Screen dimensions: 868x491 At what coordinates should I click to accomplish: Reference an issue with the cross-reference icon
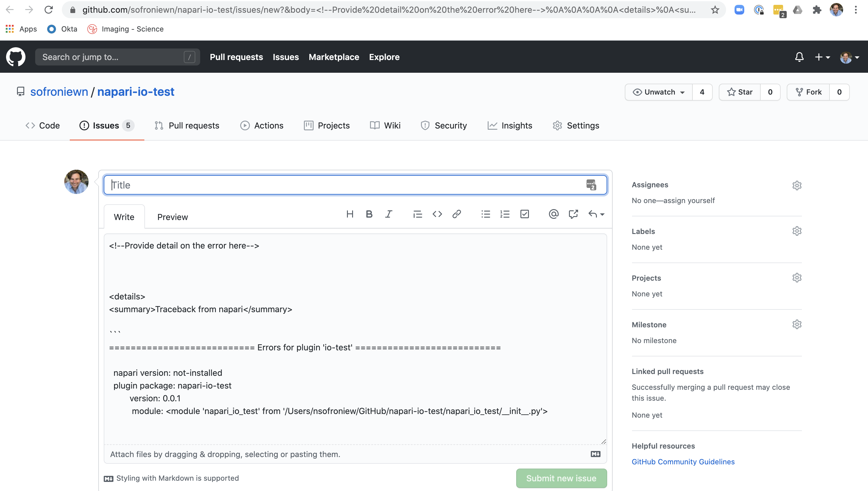point(573,214)
